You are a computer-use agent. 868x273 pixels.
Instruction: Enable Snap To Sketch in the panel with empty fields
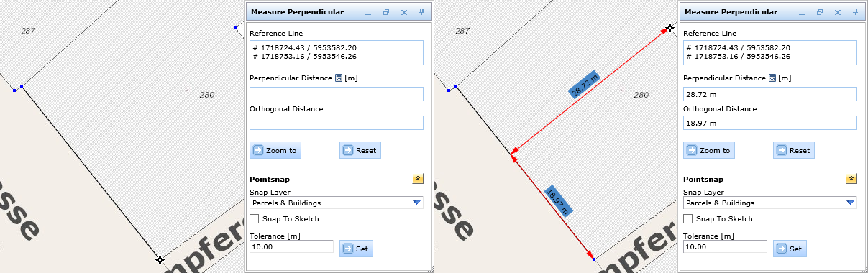255,219
